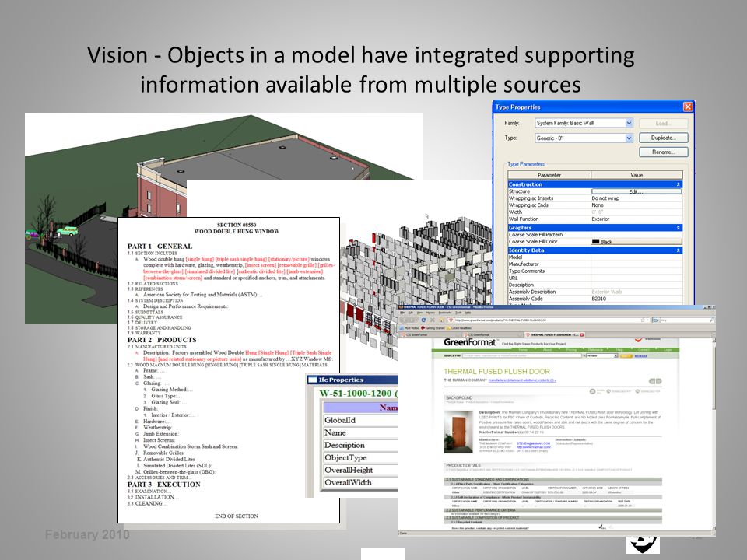Image resolution: width=747 pixels, height=560 pixels.
Task: Click the Firefox stop loading icon
Action: [433, 320]
